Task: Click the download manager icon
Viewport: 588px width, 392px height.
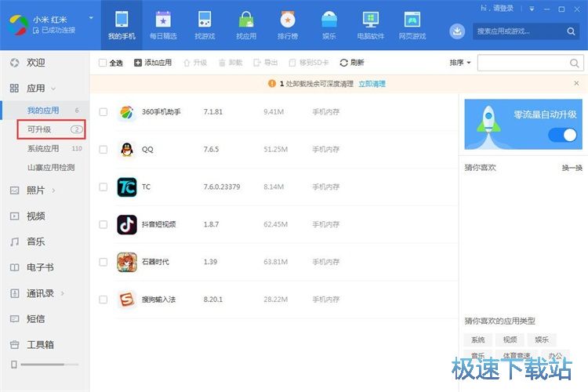Action: [457, 31]
